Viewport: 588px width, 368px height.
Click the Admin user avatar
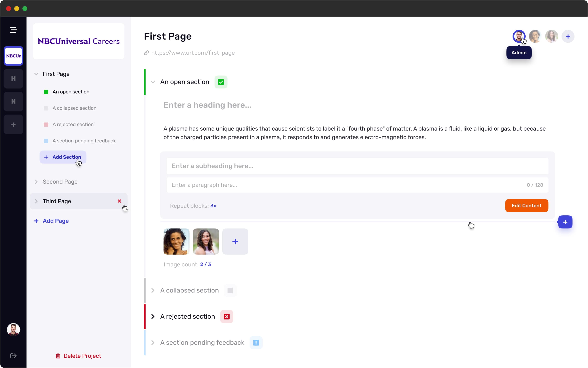tap(519, 37)
